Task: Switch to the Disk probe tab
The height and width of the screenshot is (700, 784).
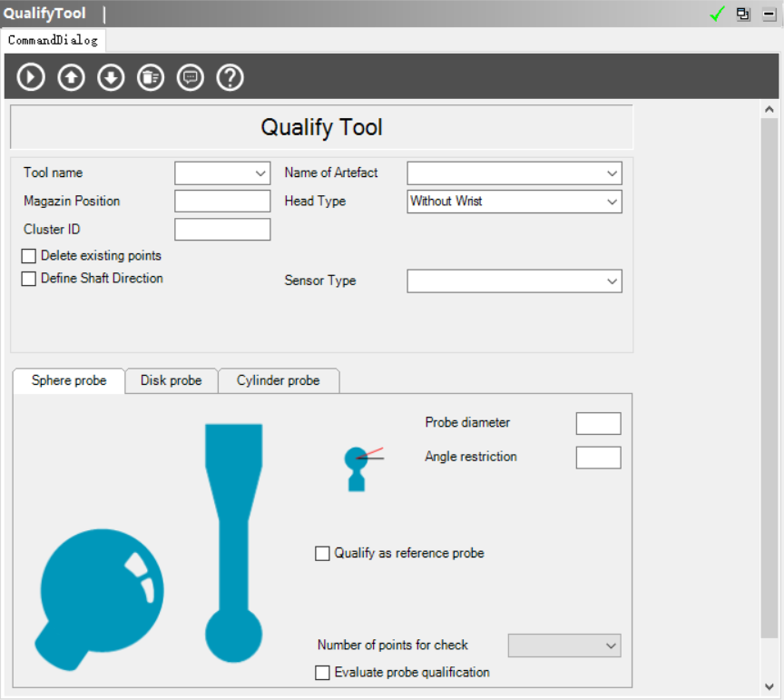Action: coord(171,380)
